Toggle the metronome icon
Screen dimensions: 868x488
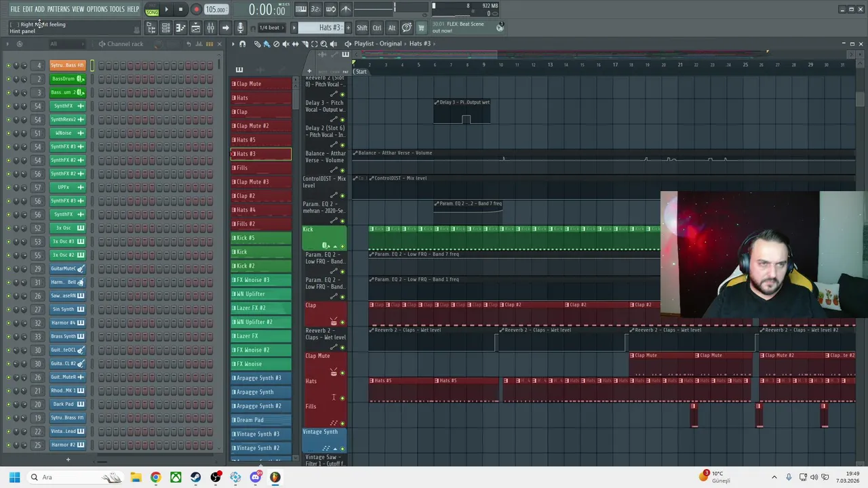click(x=346, y=9)
